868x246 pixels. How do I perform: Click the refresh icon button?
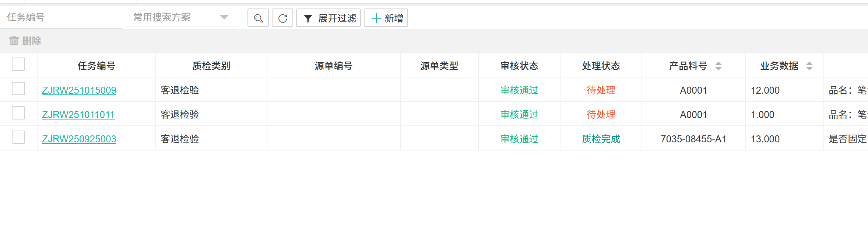(282, 18)
